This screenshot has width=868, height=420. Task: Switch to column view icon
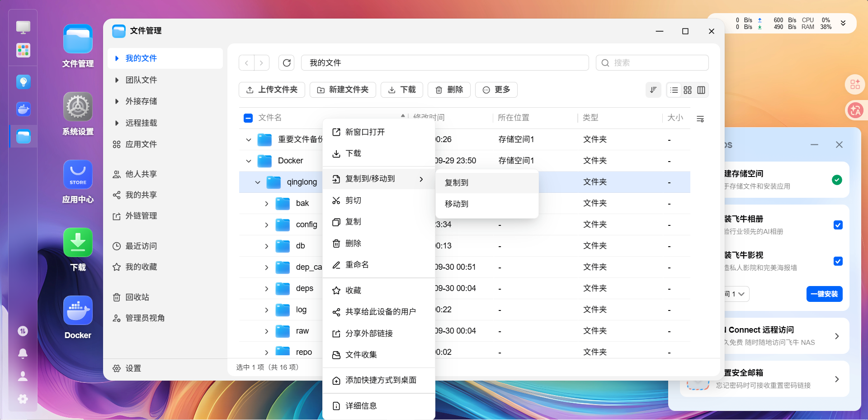click(701, 90)
